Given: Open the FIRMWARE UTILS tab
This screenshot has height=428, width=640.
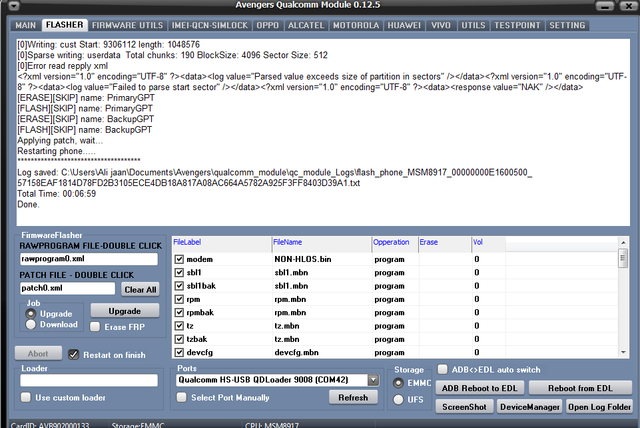Looking at the screenshot, I should click(127, 25).
